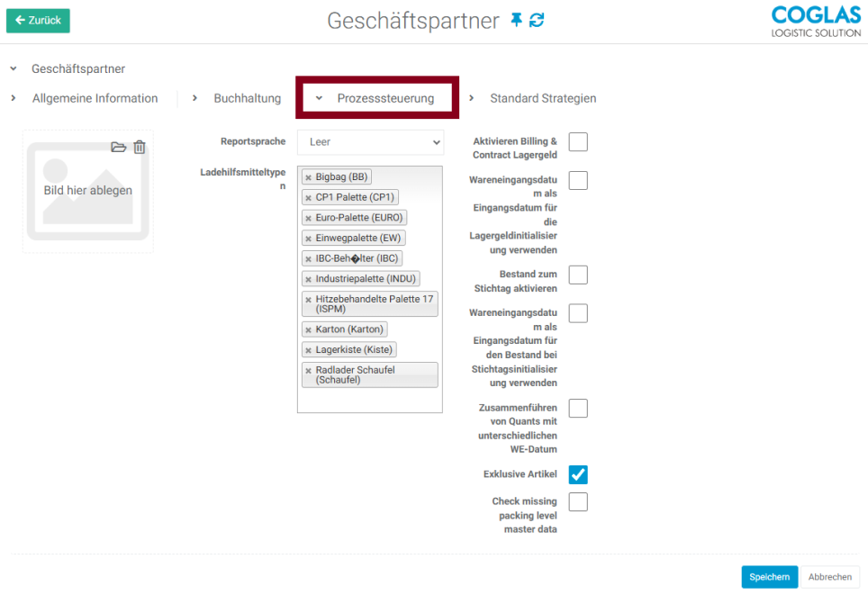Screen dimensions: 868x595
Task: Remove Bigbag (BB) tag with its x
Action: pos(308,177)
